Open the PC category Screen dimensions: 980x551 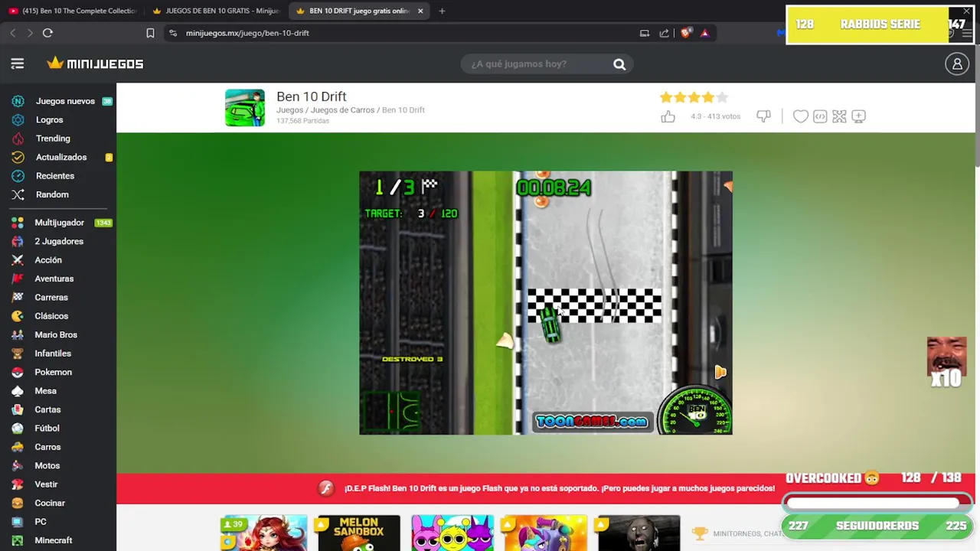pos(41,522)
